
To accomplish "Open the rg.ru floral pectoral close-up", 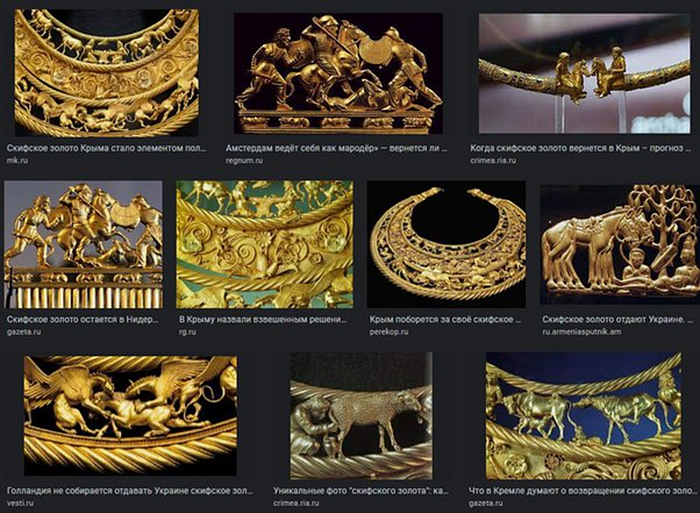I will tap(265, 244).
